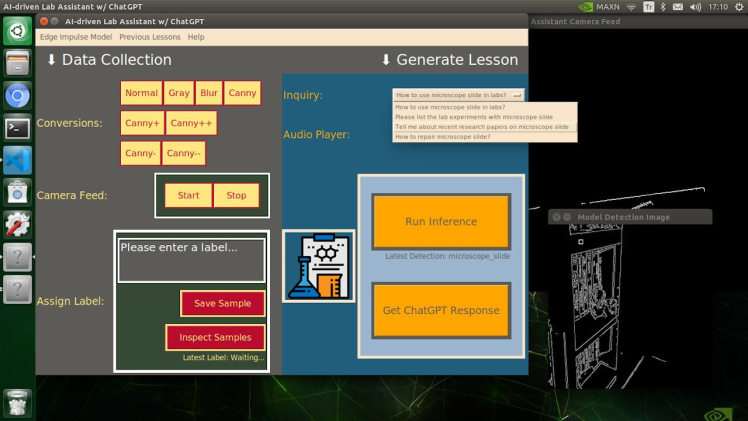The width and height of the screenshot is (748, 421).
Task: Open Visual Studio Code from dock
Action: click(17, 160)
